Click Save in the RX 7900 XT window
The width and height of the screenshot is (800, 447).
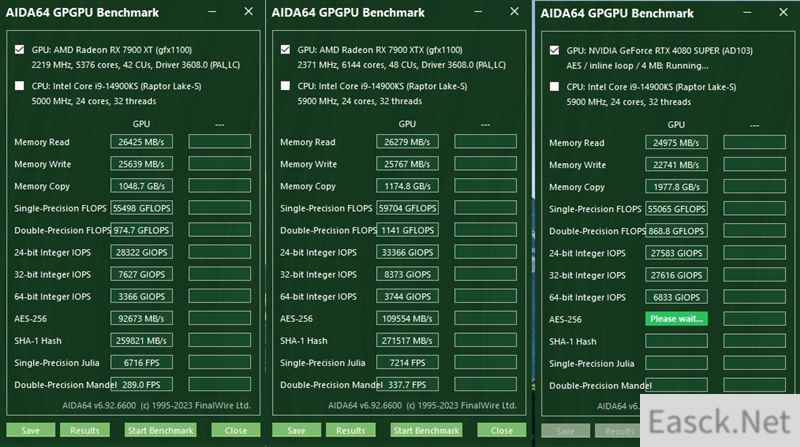(31, 430)
